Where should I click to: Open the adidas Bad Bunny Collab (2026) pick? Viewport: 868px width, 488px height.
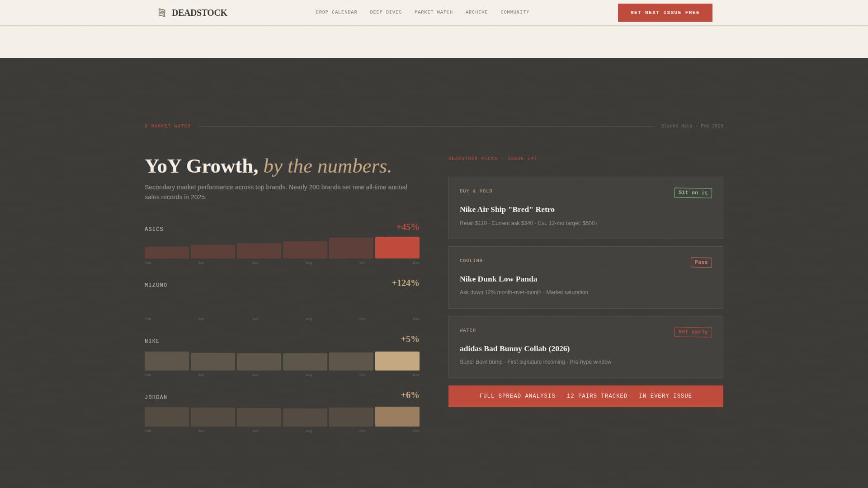click(514, 348)
